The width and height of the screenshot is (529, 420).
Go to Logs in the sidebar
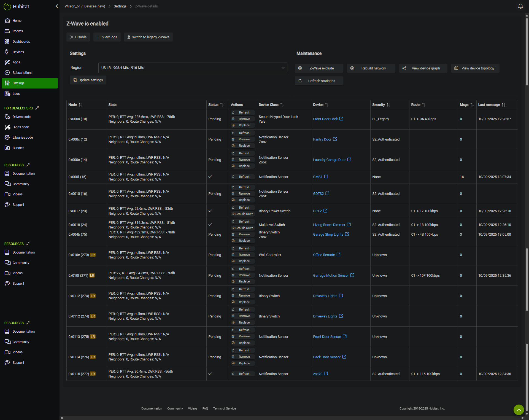point(16,94)
